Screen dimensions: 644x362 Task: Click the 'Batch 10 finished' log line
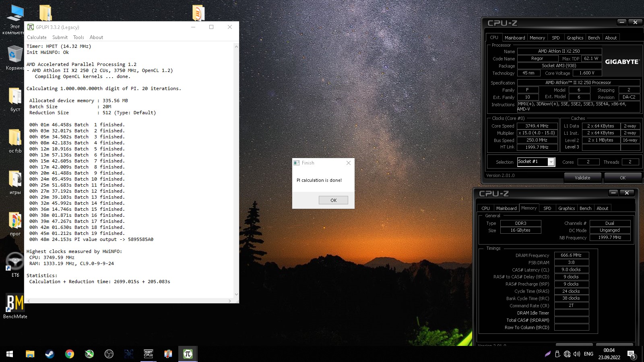click(x=77, y=179)
